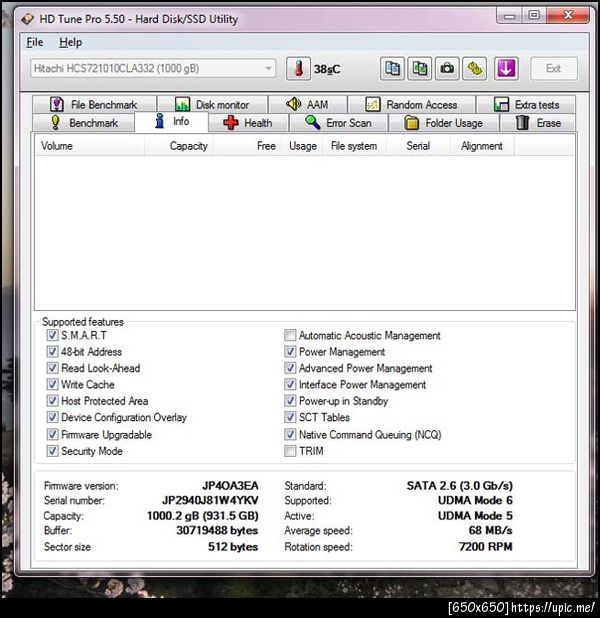600x618 pixels.
Task: Click the serial number JP2940J81W4YKV
Action: (x=211, y=501)
